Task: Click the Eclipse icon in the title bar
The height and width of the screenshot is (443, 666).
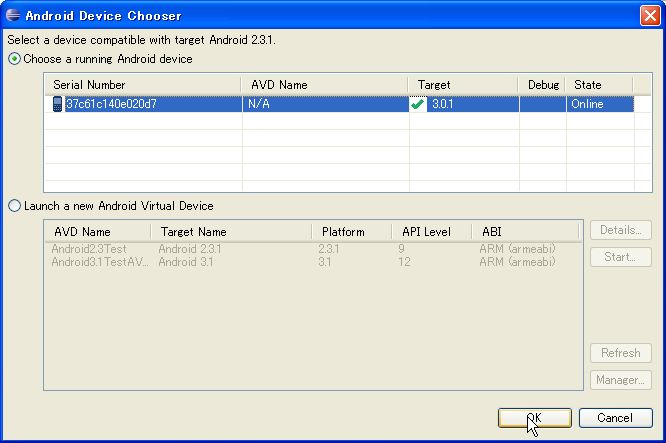Action: tap(13, 15)
